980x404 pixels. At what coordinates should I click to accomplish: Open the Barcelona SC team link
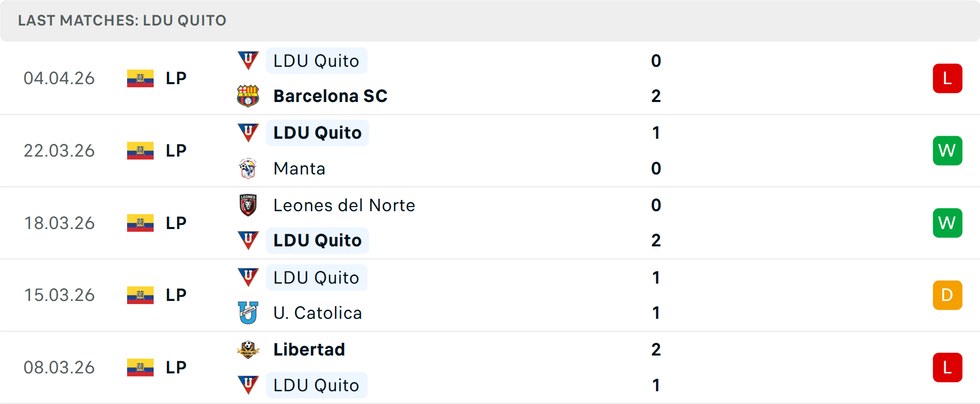tap(330, 96)
